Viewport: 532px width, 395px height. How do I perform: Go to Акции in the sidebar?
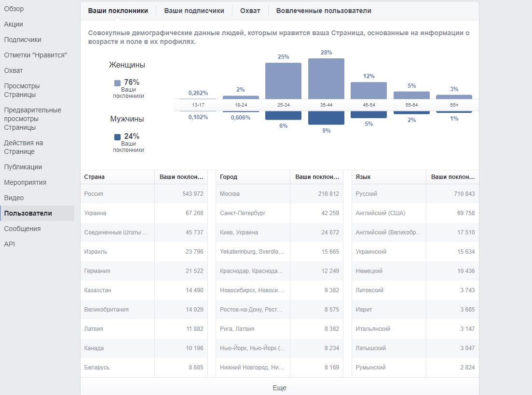14,24
